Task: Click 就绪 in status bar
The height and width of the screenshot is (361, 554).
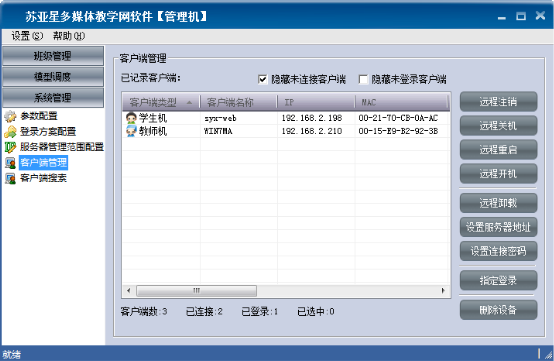Action: (x=12, y=354)
